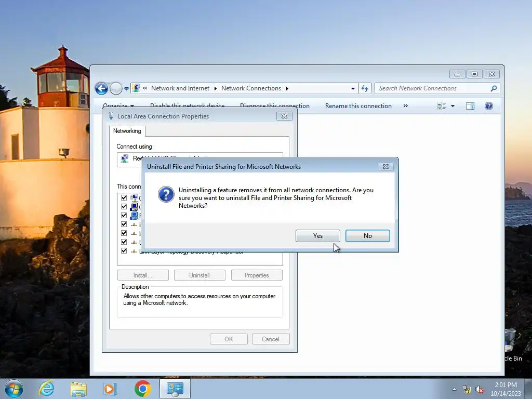This screenshot has height=399, width=532.
Task: Click the search magnifier icon
Action: [x=494, y=88]
